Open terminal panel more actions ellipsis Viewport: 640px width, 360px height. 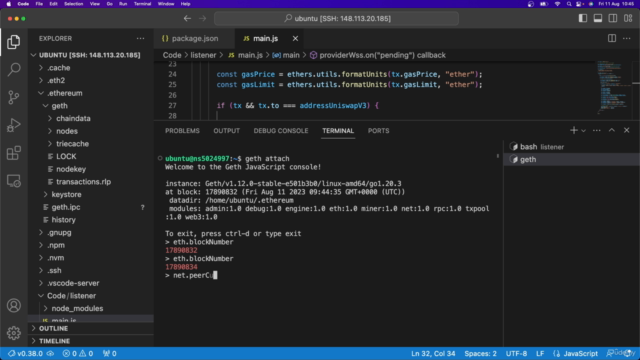pos(596,130)
